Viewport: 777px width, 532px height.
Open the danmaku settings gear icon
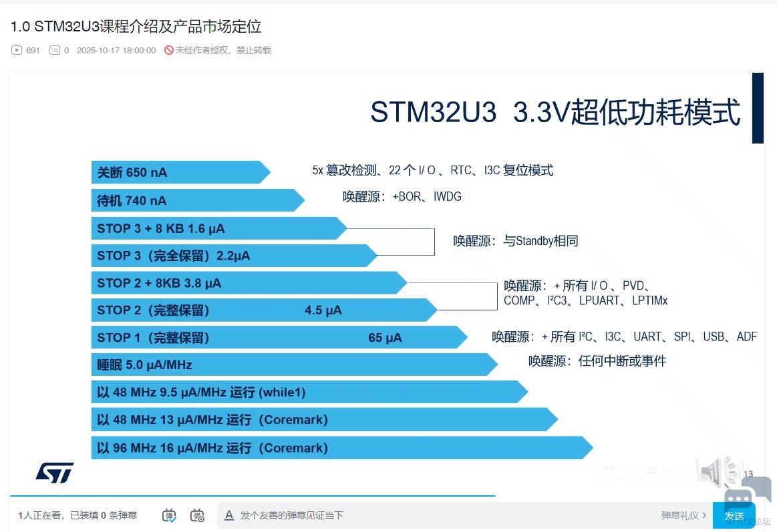coord(197,515)
